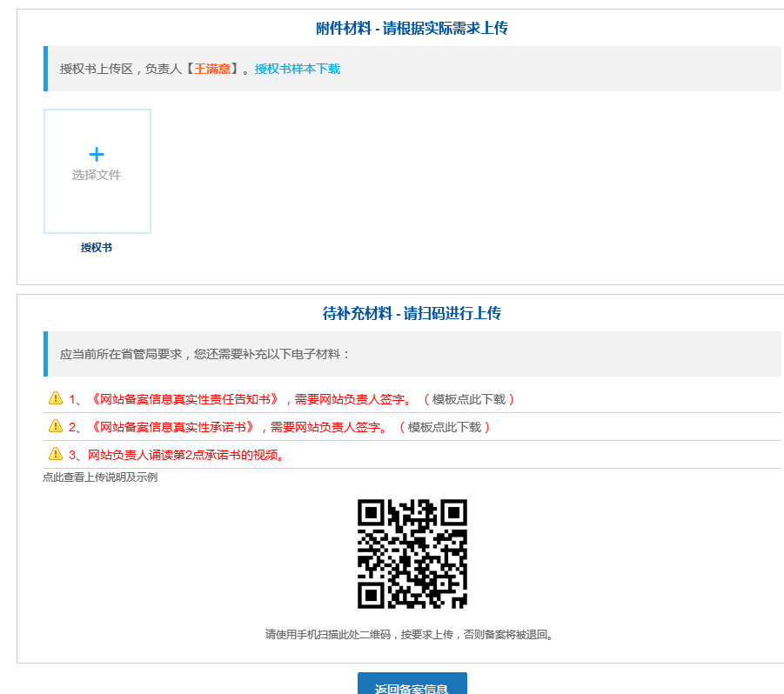The height and width of the screenshot is (694, 784).
Task: Open 点此查看上传说明及示例 link
Action: click(100, 477)
